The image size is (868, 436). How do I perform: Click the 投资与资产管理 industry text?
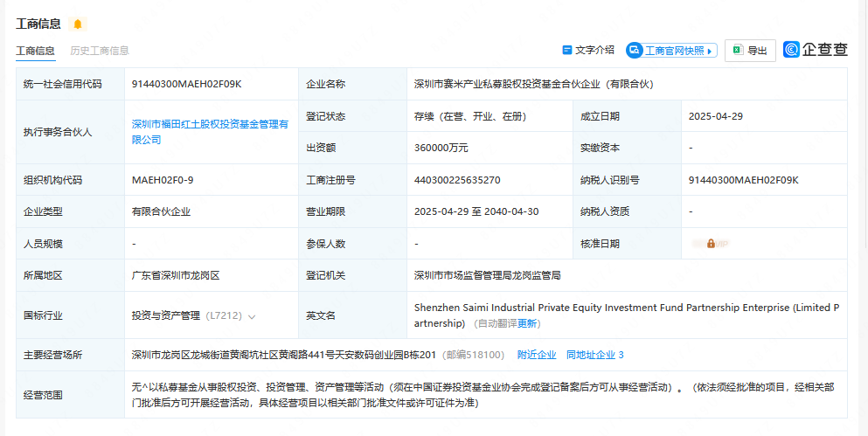coord(166,315)
